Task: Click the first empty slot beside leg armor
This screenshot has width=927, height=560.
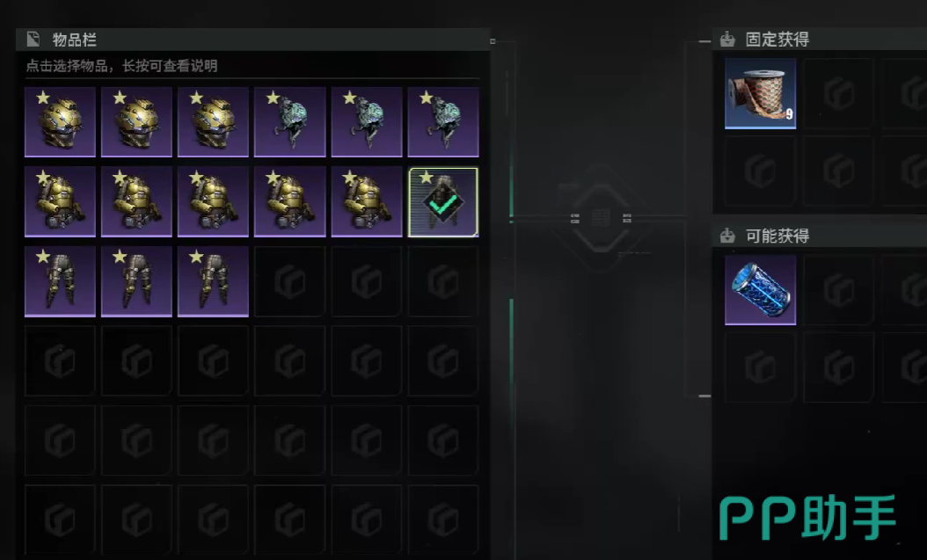Action: coord(289,282)
